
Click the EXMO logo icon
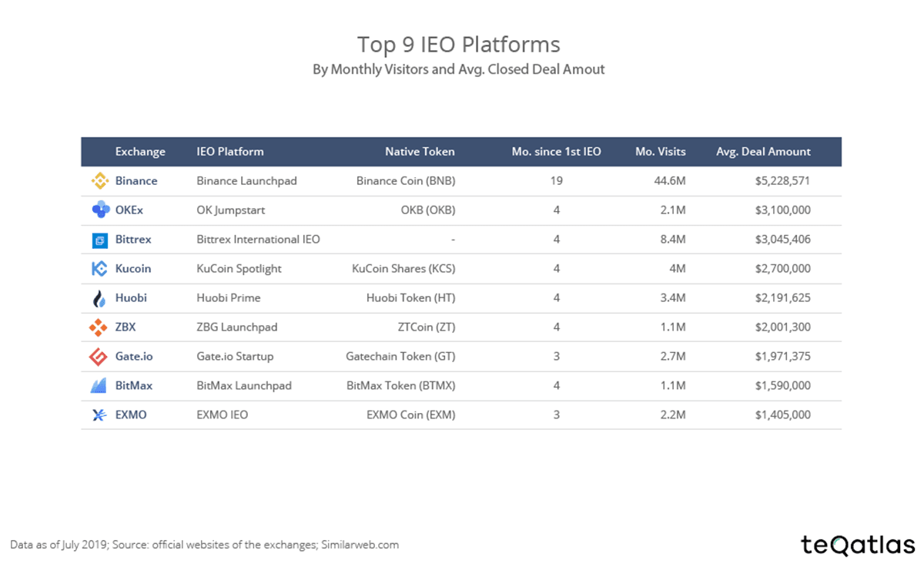pyautogui.click(x=100, y=415)
